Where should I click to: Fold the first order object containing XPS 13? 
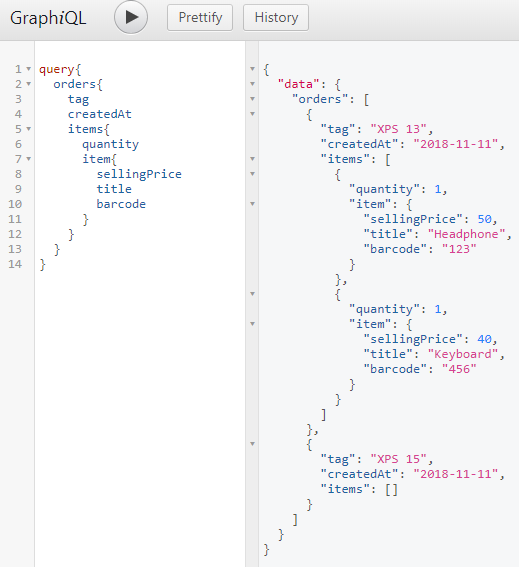(x=252, y=114)
